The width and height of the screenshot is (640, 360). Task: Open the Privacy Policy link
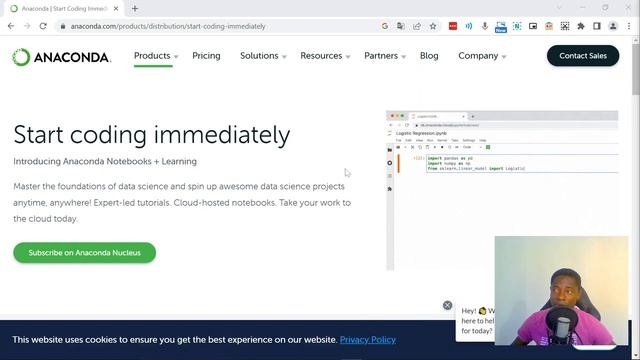pos(367,340)
